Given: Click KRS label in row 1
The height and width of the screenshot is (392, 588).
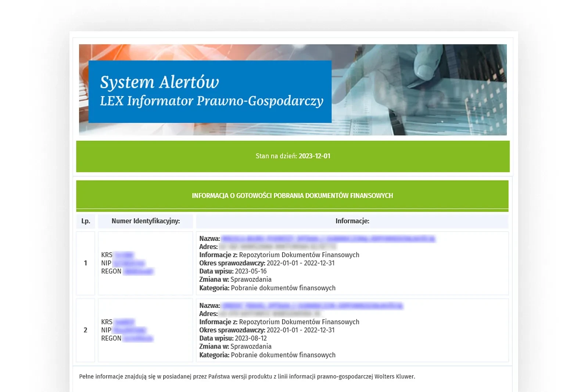Looking at the screenshot, I should (107, 255).
